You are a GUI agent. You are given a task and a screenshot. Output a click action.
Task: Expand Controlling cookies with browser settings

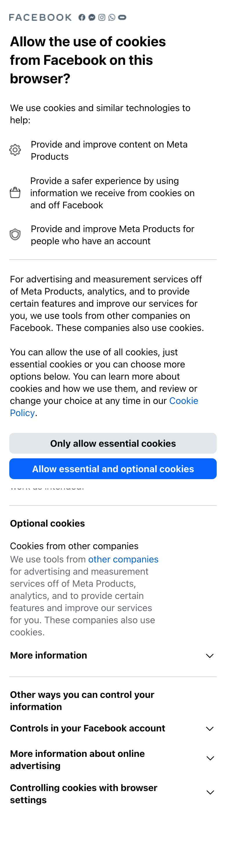210,792
